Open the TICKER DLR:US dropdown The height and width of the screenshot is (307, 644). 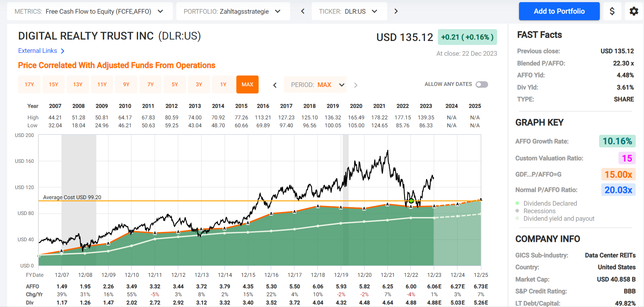pos(349,11)
